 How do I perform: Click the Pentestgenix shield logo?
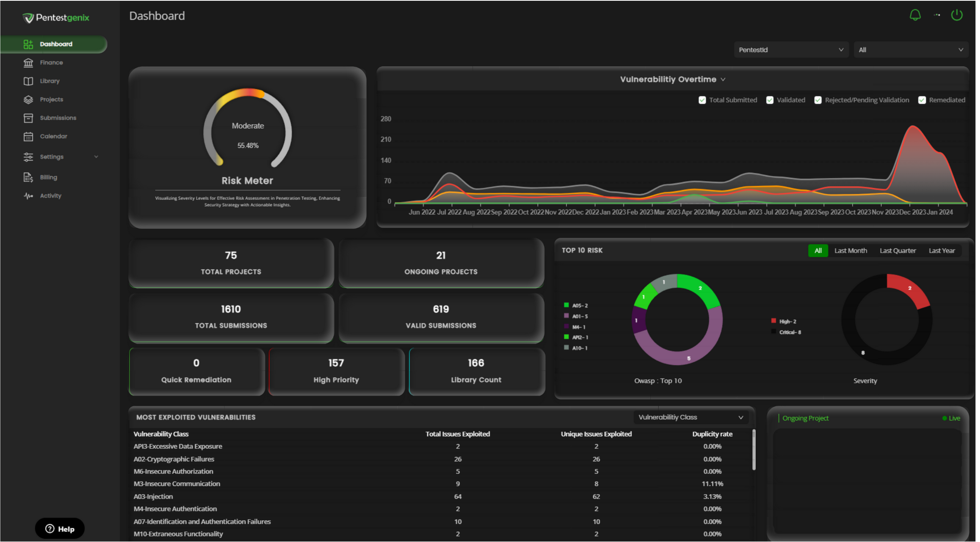tap(28, 18)
